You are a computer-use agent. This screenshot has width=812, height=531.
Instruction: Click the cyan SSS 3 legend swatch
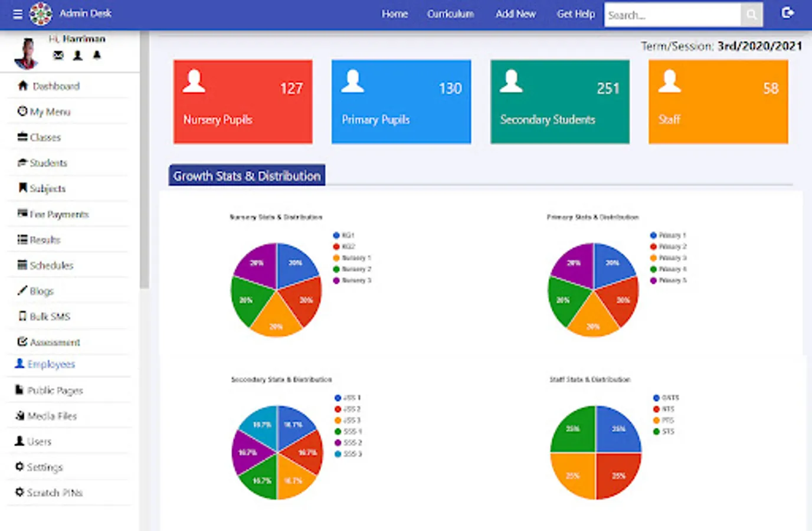[x=338, y=454]
